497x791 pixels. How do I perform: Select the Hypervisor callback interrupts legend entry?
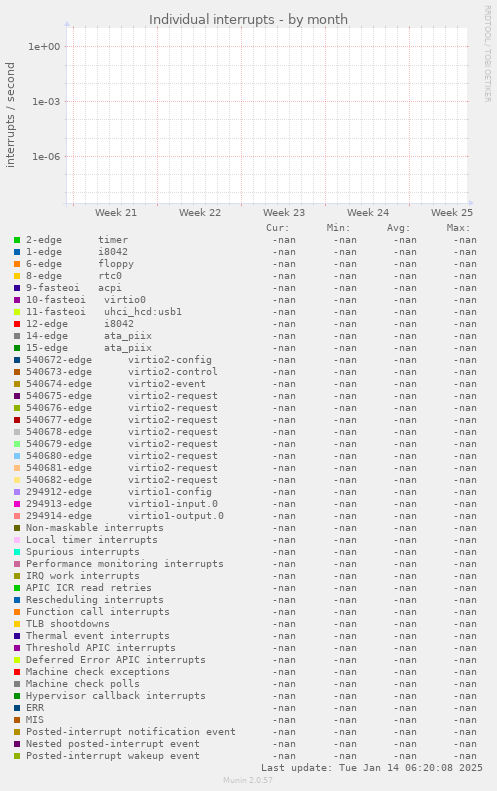[x=116, y=696]
